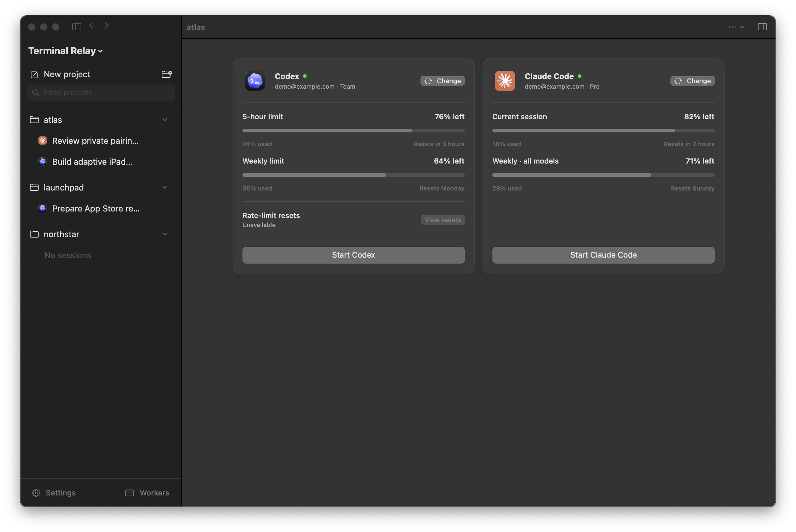
Task: Collapse the atlas project chevron
Action: point(165,120)
